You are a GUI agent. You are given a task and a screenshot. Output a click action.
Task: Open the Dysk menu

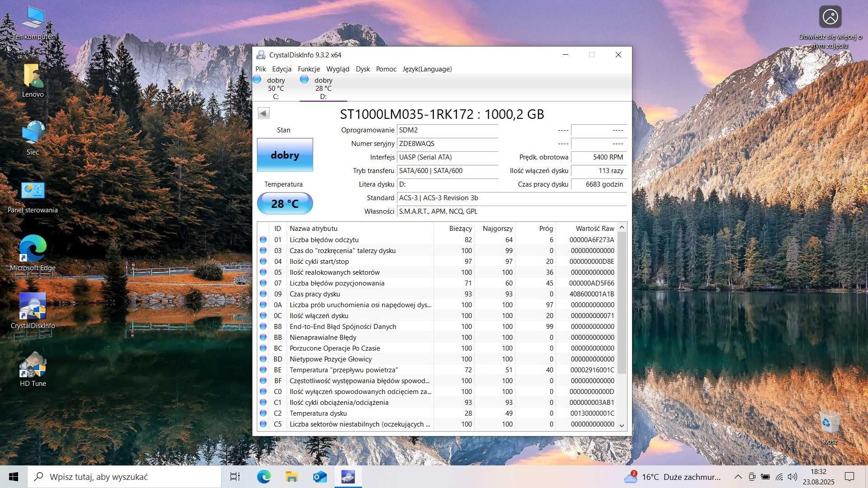coord(363,69)
